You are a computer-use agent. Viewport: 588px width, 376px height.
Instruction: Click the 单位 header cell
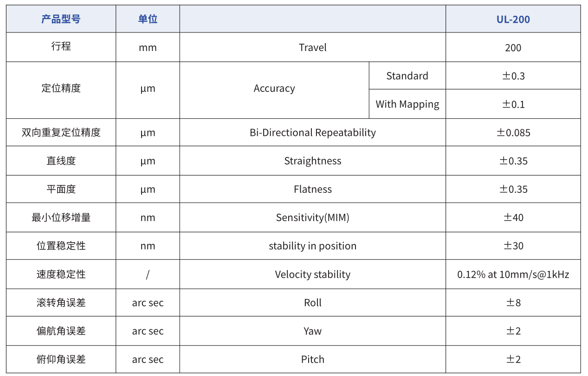148,19
